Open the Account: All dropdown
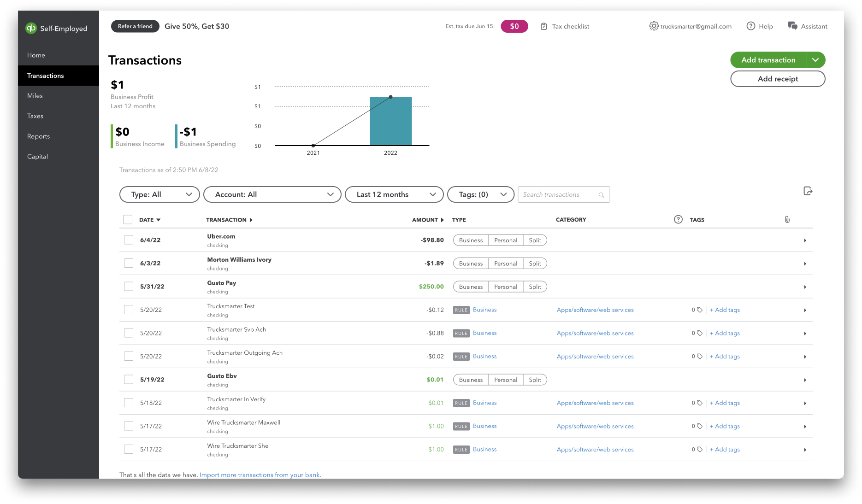The image size is (862, 504). (x=272, y=194)
